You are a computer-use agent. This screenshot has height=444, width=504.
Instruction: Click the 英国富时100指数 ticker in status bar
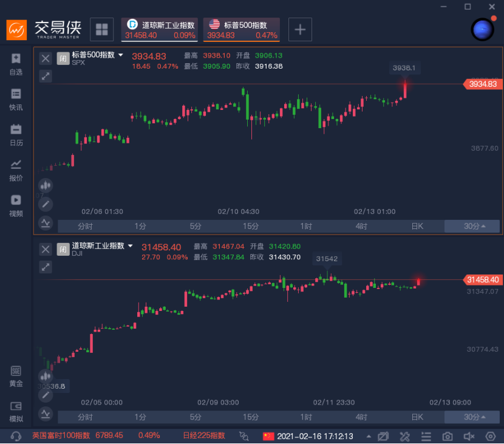(x=96, y=435)
